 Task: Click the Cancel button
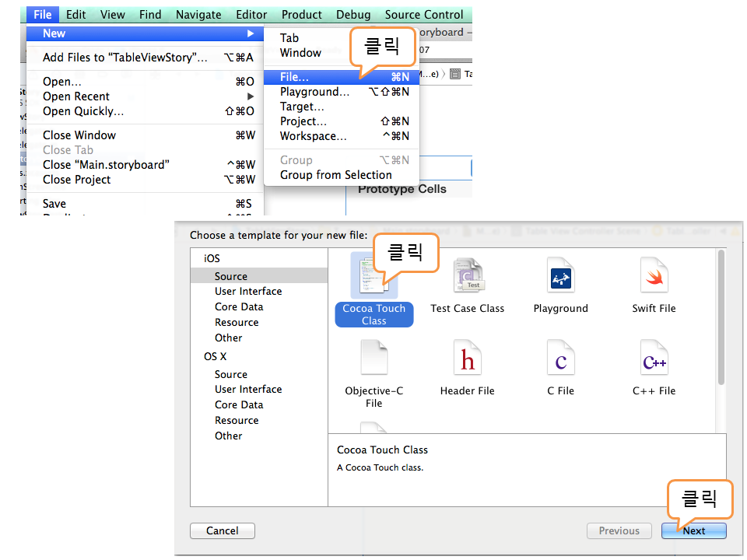click(x=223, y=531)
